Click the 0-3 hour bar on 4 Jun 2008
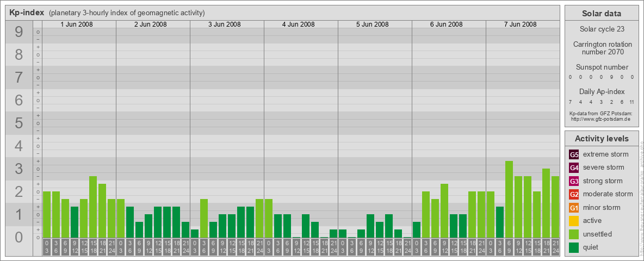Screen dimensions: 644x261 tap(269, 219)
